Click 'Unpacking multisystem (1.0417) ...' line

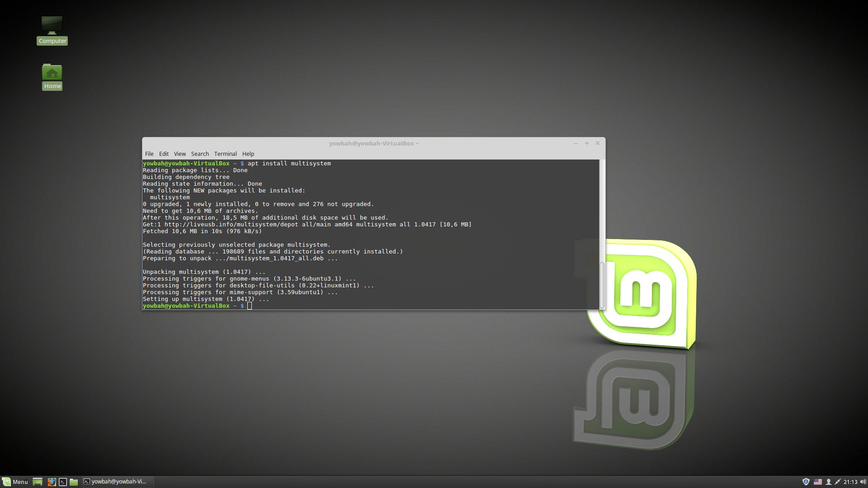204,272
